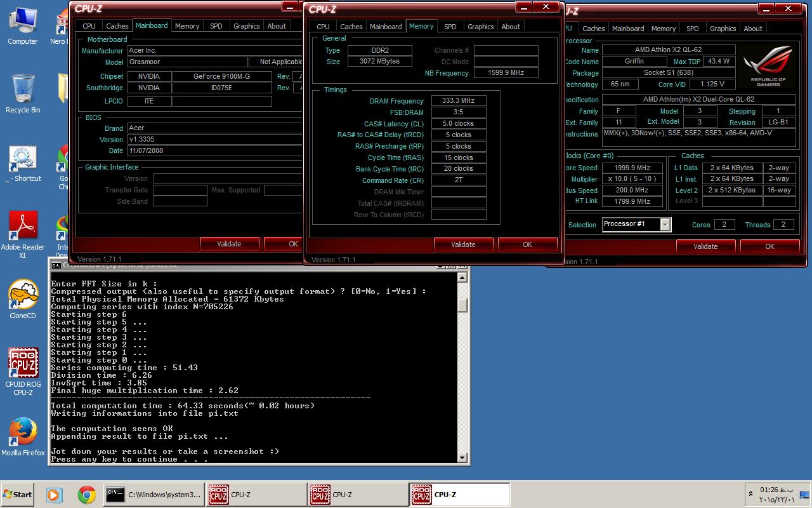Viewport: 812px width, 508px height.
Task: Click the command prompt scrollbar up arrow
Action: [462, 276]
